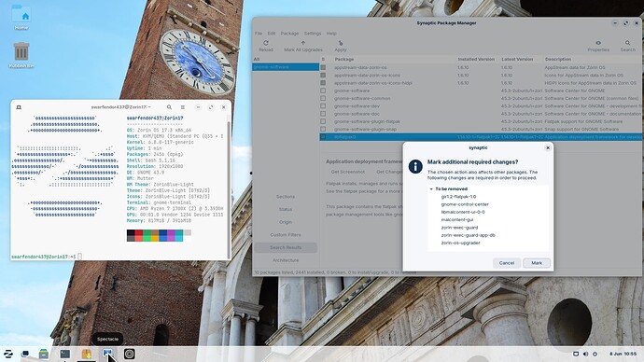This screenshot has height=362, width=644.
Task: Open the Rubbish Bin desktop icon
Action: tap(21, 55)
